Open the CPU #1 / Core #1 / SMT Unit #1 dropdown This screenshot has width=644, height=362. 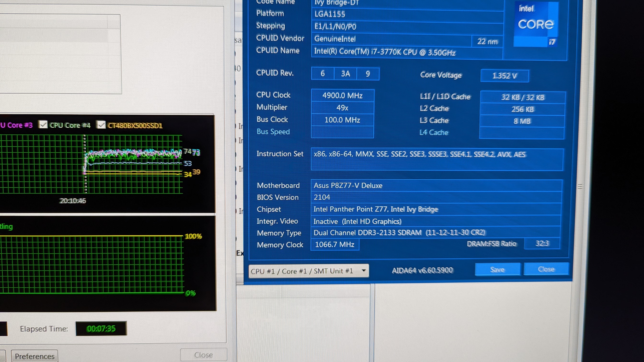tap(309, 271)
